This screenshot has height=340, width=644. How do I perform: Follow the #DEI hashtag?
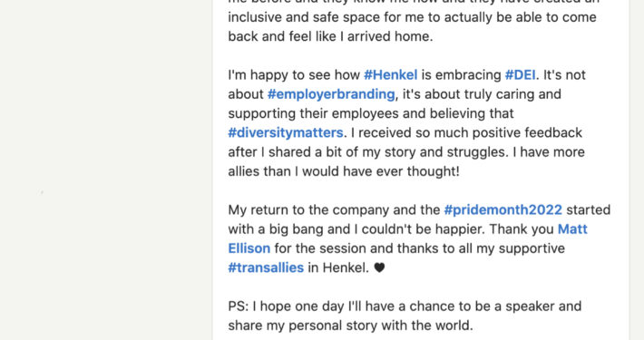520,75
